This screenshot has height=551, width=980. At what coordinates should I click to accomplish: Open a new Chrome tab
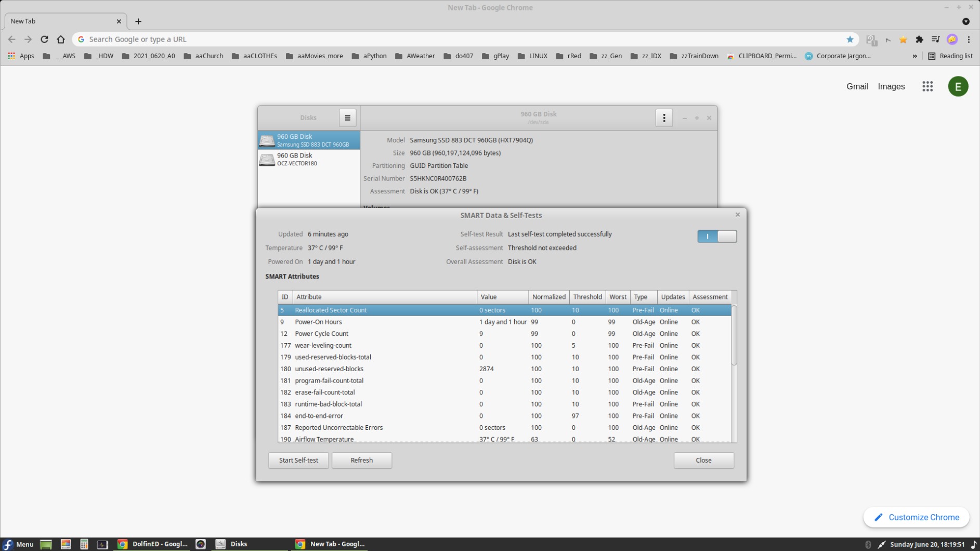[138, 21]
